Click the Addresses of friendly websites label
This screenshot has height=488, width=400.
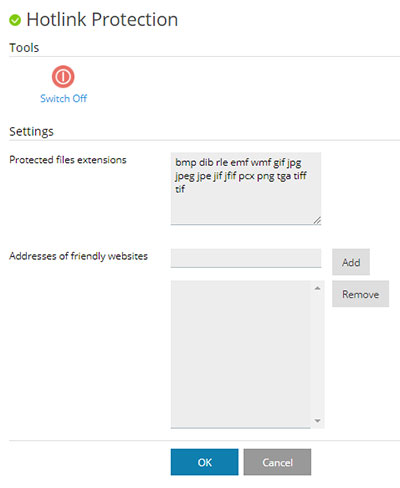(x=78, y=256)
